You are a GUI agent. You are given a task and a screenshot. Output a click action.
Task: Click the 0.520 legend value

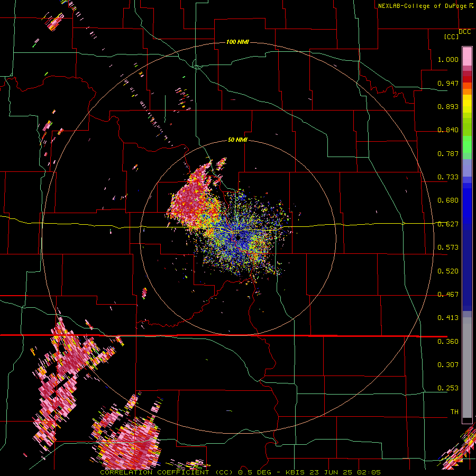pos(448,271)
